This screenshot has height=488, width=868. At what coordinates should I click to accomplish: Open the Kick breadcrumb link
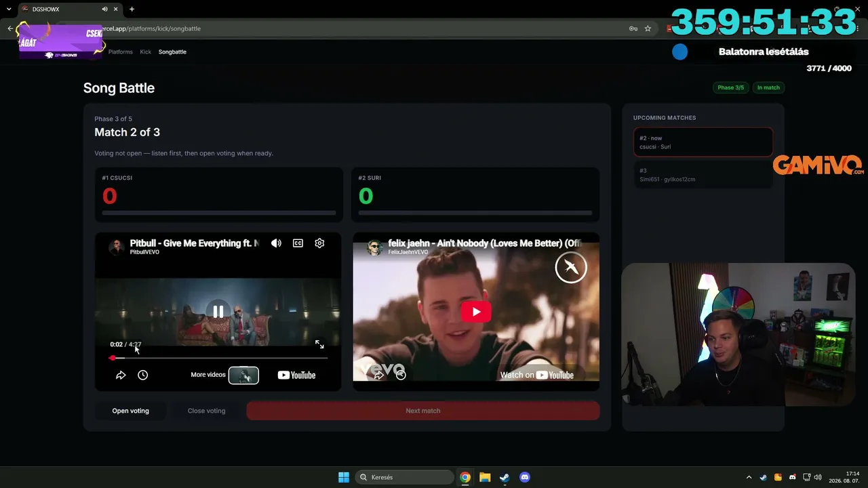point(146,52)
